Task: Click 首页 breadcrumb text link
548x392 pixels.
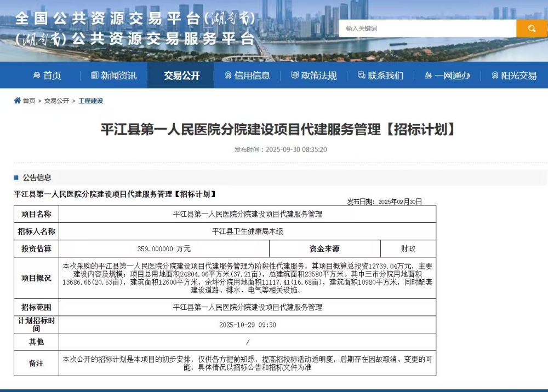Action: tap(29, 101)
